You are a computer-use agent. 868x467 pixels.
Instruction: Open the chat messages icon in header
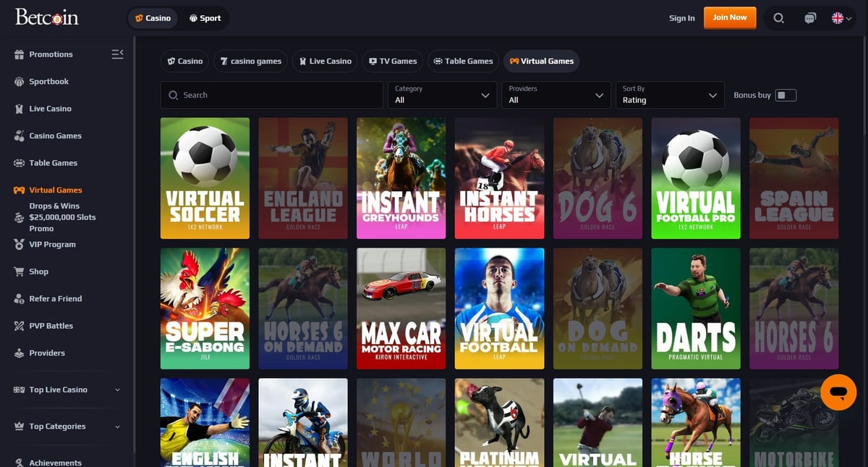(x=810, y=18)
